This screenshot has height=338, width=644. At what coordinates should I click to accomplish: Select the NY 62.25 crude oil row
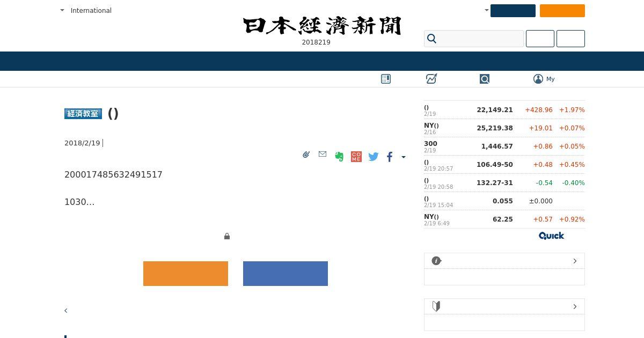pos(504,219)
